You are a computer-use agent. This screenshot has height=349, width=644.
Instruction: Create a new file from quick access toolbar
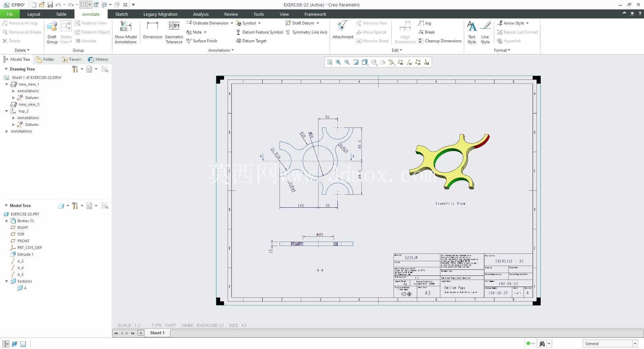(x=34, y=5)
